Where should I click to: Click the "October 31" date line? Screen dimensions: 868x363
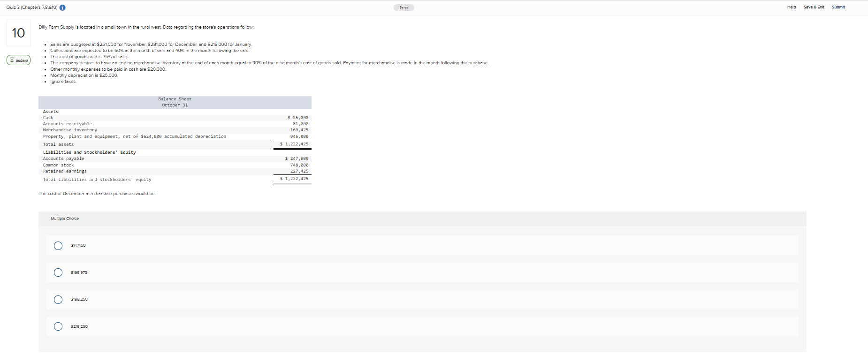click(175, 105)
